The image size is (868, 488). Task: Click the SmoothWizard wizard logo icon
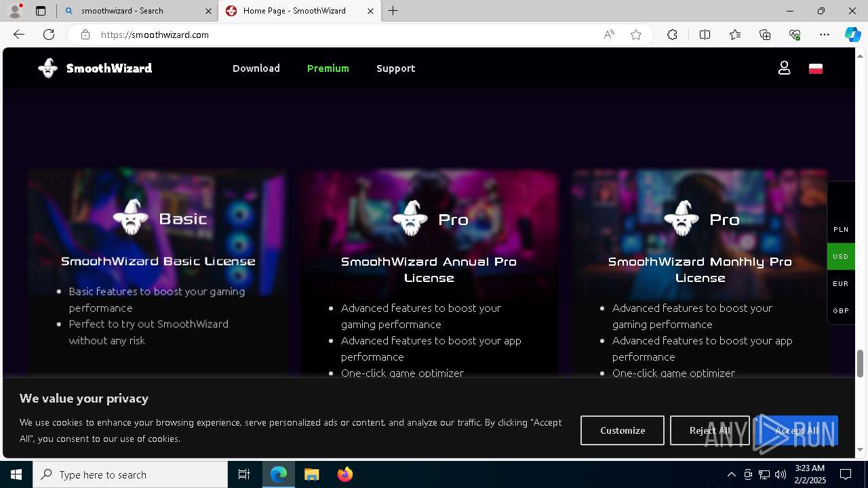pos(48,68)
